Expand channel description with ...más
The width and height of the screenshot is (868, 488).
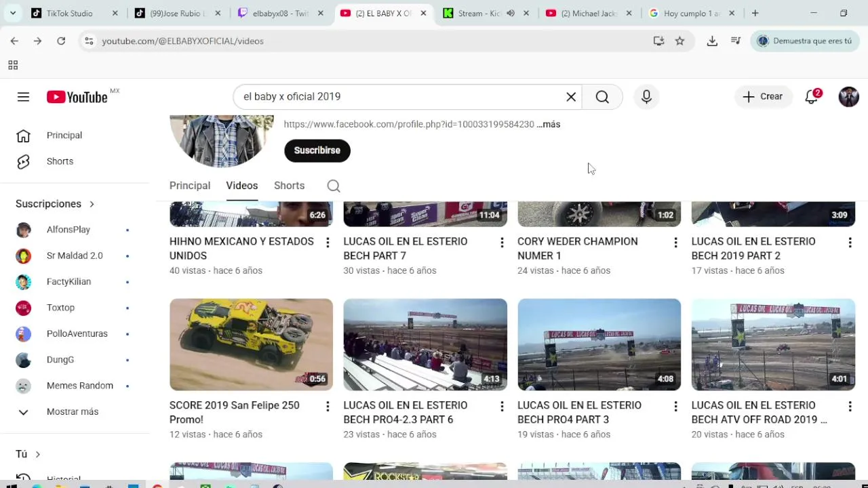click(x=549, y=124)
